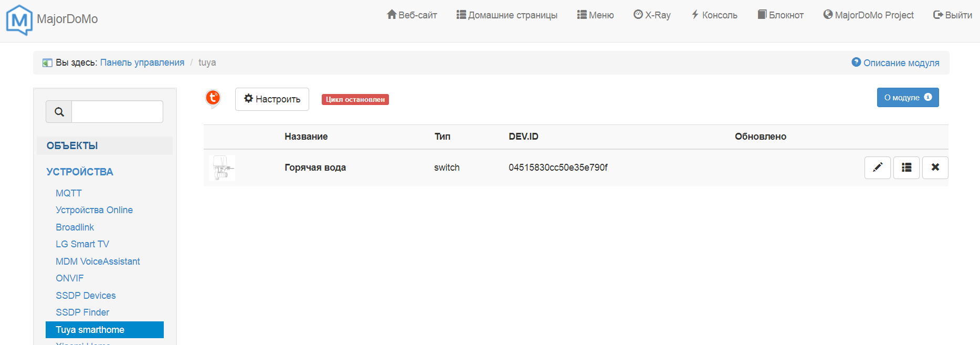Viewport: 980px width, 345px height.
Task: Open Горячая вода properties list icon
Action: pyautogui.click(x=907, y=168)
